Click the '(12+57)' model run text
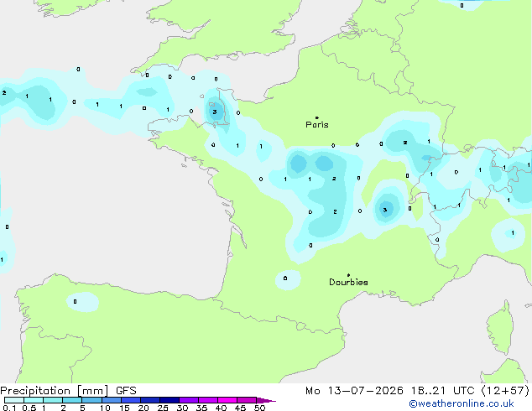Image resolution: width=532 pixels, height=411 pixels. point(505,391)
